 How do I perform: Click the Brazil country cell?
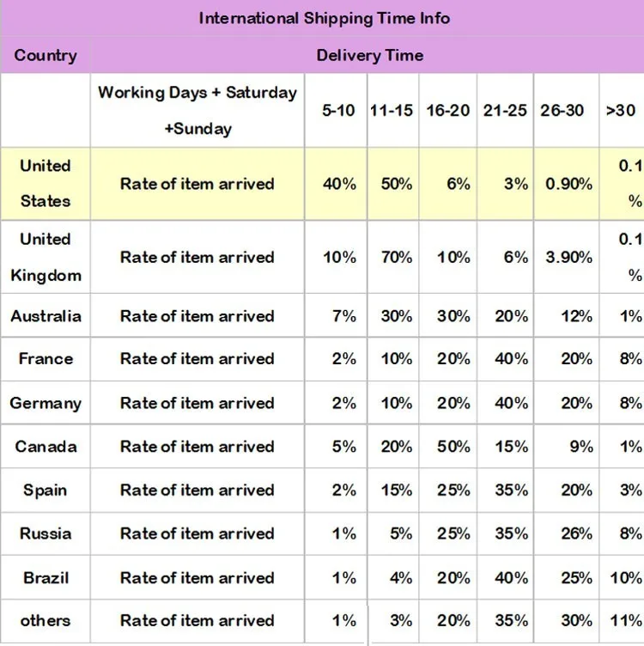[45, 577]
